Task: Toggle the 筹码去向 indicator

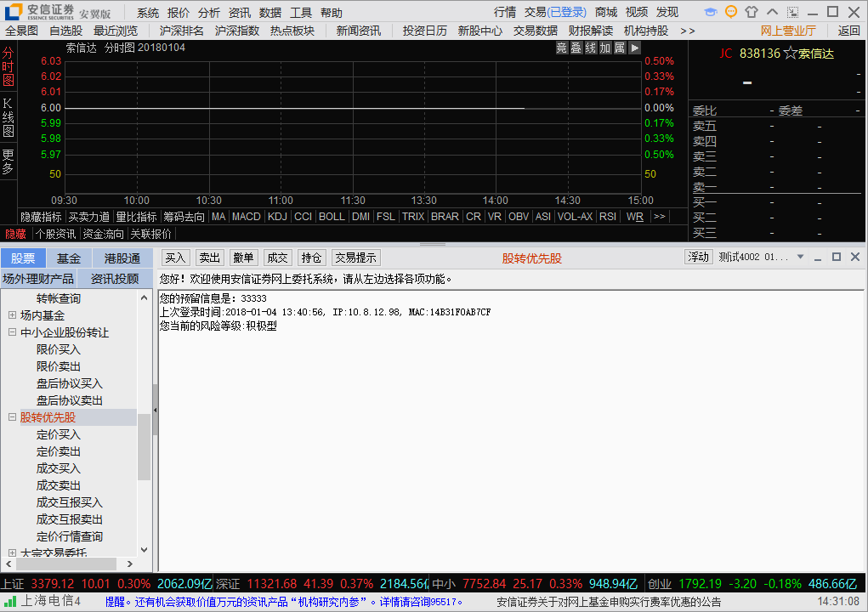Action: tap(184, 217)
